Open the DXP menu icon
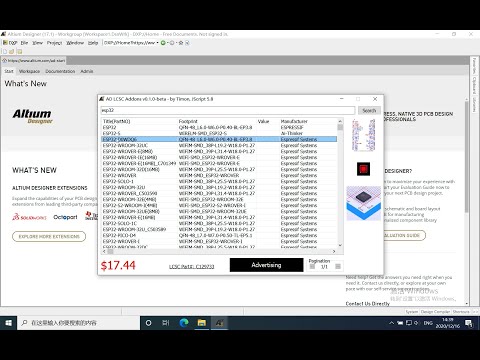 [x=10, y=43]
